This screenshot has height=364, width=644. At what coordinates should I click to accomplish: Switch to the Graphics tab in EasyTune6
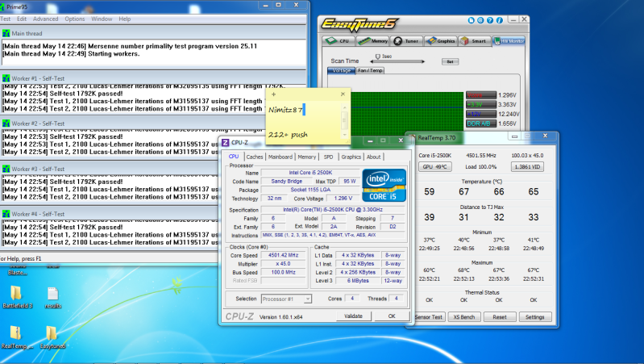point(440,40)
